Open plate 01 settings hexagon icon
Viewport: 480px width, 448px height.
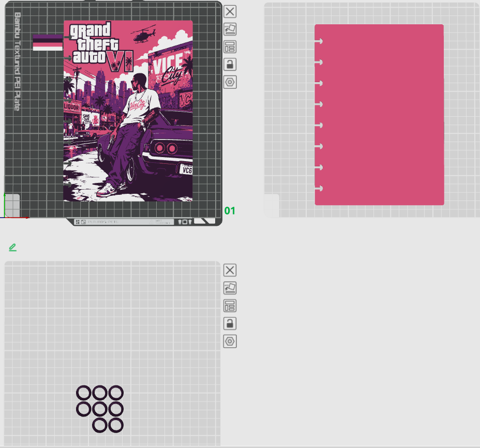pyautogui.click(x=230, y=82)
